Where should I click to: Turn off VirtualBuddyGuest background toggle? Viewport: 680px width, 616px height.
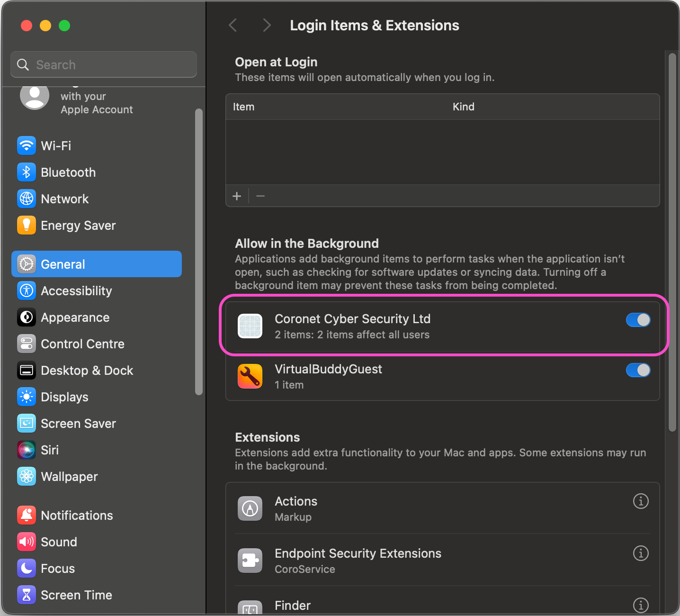pos(638,370)
